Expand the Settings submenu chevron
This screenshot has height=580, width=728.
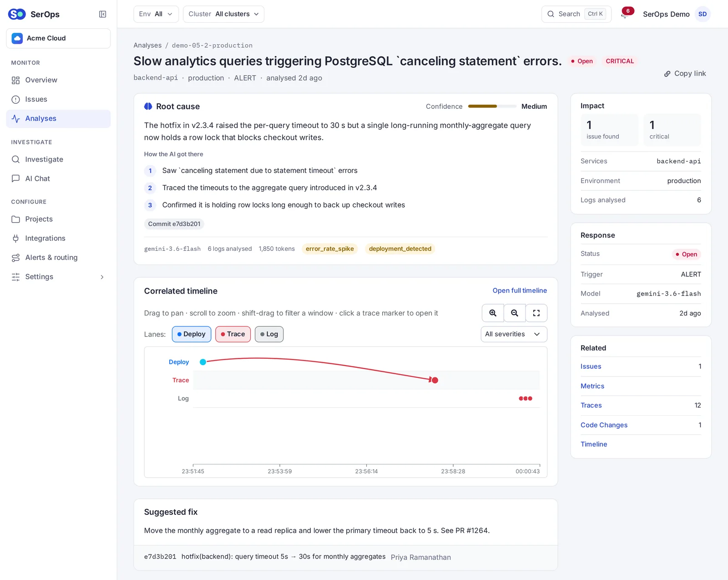click(102, 277)
